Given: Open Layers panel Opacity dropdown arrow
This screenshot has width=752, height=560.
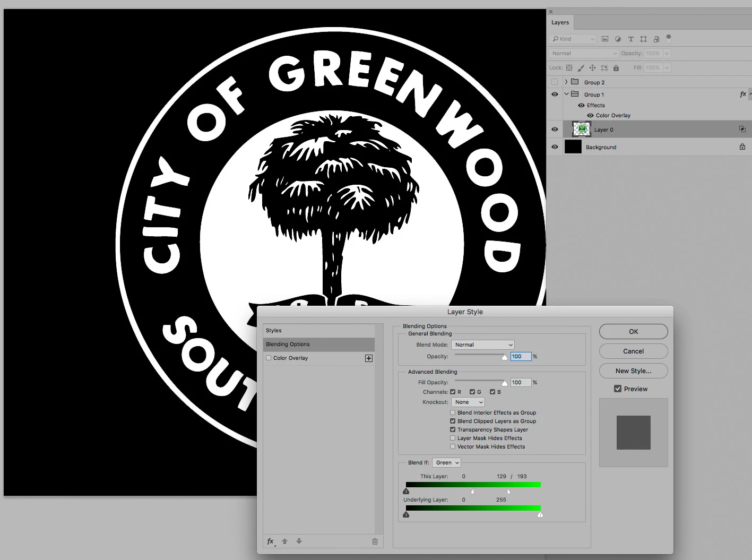Looking at the screenshot, I should coord(667,53).
